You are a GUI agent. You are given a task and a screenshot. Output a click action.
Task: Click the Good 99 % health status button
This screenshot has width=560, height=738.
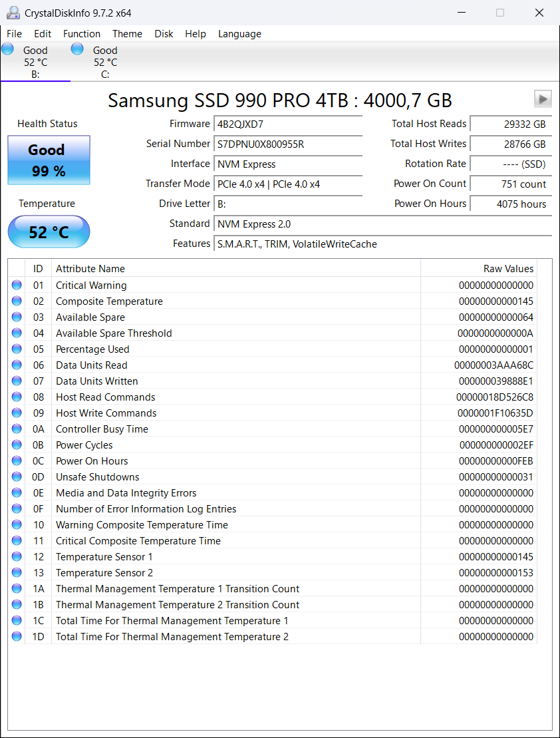click(x=49, y=160)
